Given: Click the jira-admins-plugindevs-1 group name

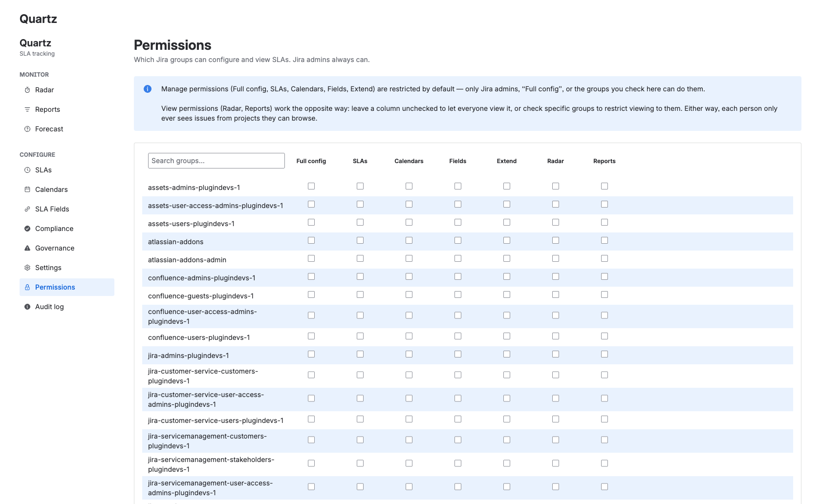Looking at the screenshot, I should pyautogui.click(x=189, y=356).
